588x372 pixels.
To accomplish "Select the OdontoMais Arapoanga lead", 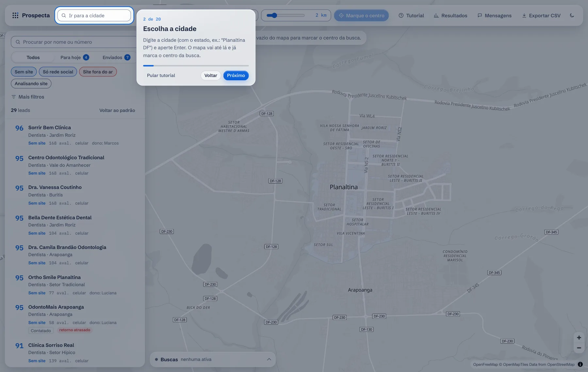I will [75, 319].
